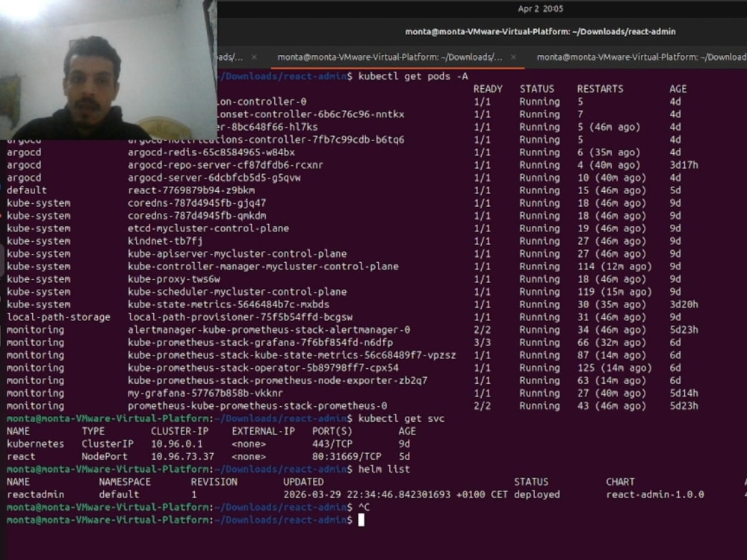The image size is (747, 560).
Task: Click the CLUSTER-IP column header
Action: [179, 431]
